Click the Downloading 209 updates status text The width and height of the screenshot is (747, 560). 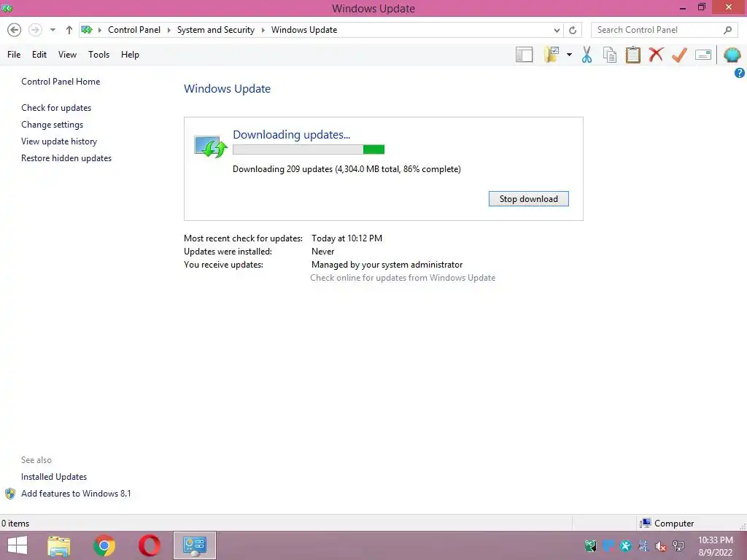347,169
